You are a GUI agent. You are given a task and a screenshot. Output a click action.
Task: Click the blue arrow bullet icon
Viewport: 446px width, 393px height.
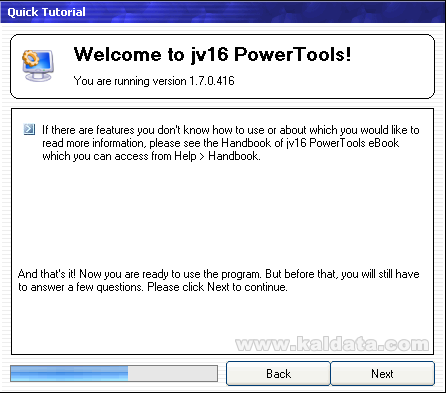29,129
